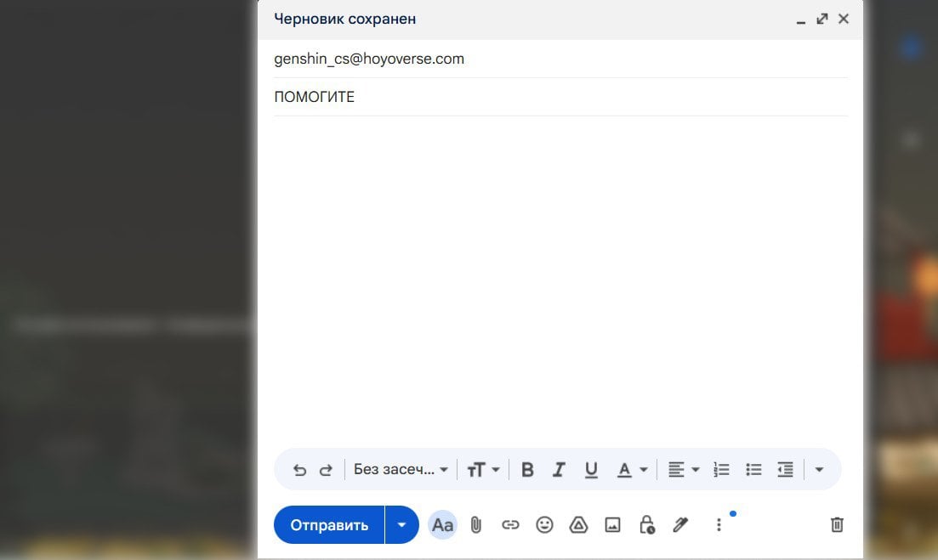Insert your signature with the pen icon
Screen dimensions: 938x560
tap(680, 524)
